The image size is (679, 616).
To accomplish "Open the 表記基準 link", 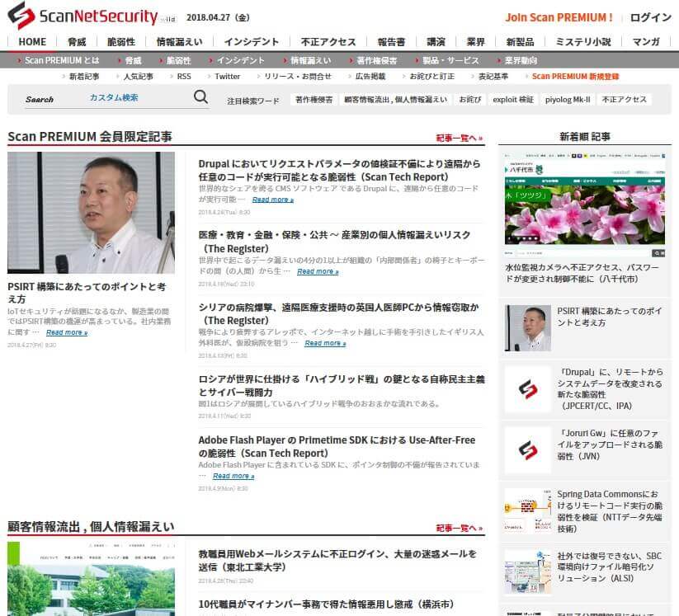I will click(x=493, y=76).
